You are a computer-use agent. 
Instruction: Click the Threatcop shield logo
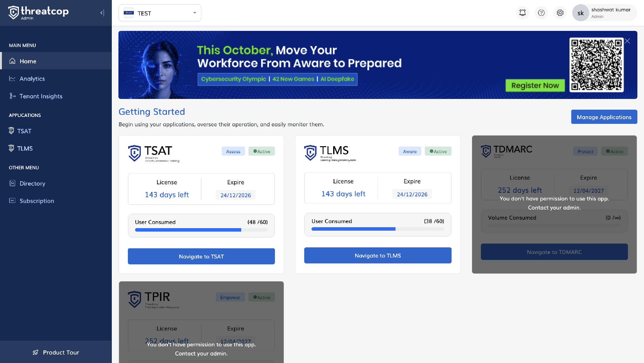14,13
